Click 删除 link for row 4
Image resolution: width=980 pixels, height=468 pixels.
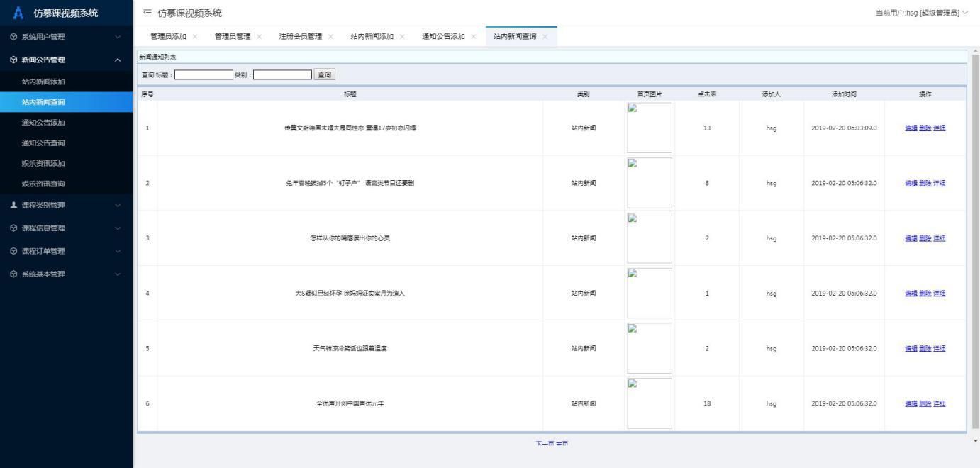(925, 294)
